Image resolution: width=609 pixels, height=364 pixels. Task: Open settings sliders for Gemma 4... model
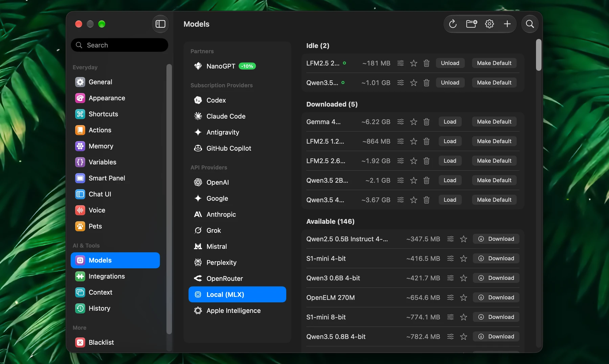coord(401,122)
